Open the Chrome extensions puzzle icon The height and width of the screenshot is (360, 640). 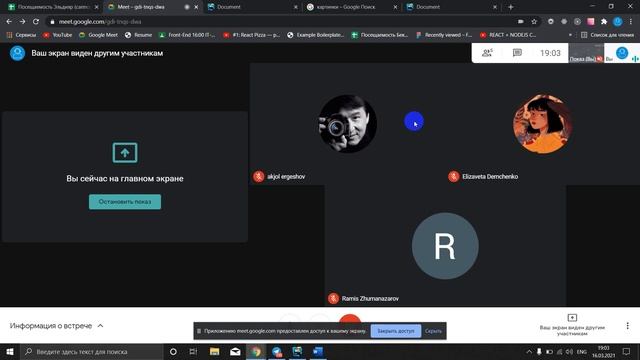tap(604, 21)
